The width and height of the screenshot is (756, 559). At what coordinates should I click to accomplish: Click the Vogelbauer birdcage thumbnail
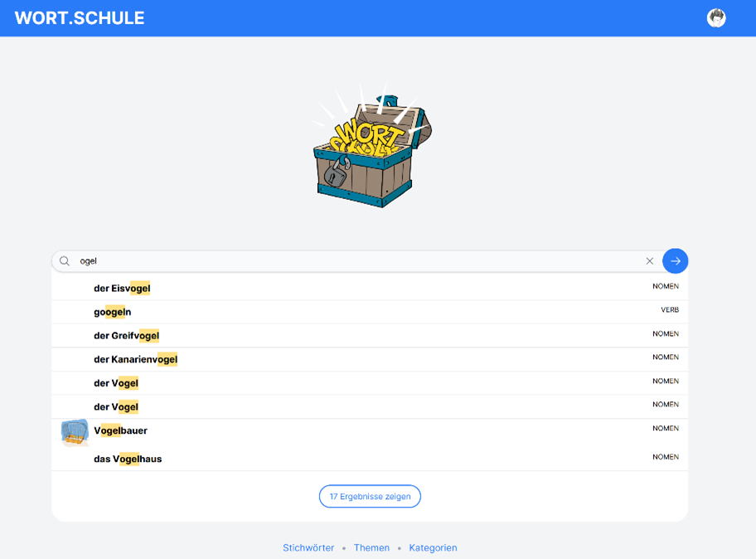tap(75, 431)
